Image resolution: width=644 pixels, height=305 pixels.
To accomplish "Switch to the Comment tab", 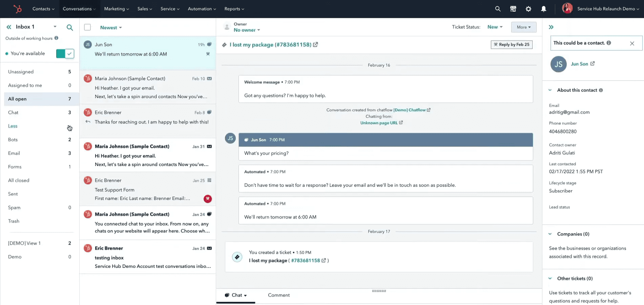I will (278, 295).
